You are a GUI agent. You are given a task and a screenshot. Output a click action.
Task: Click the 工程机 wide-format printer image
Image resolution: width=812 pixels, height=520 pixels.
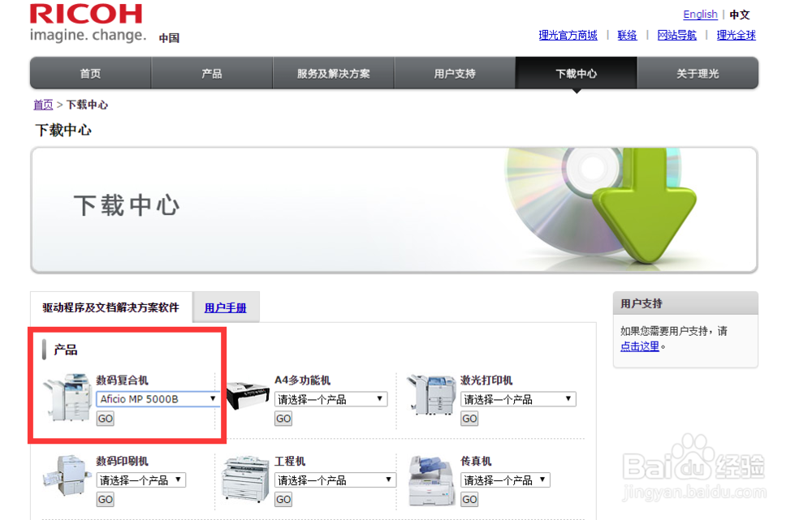[248, 479]
